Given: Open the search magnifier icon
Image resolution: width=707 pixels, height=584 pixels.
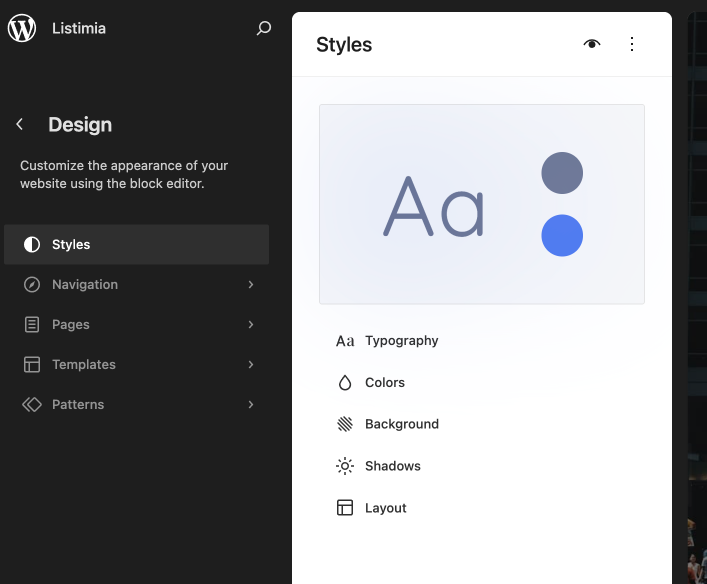Looking at the screenshot, I should click(x=264, y=28).
